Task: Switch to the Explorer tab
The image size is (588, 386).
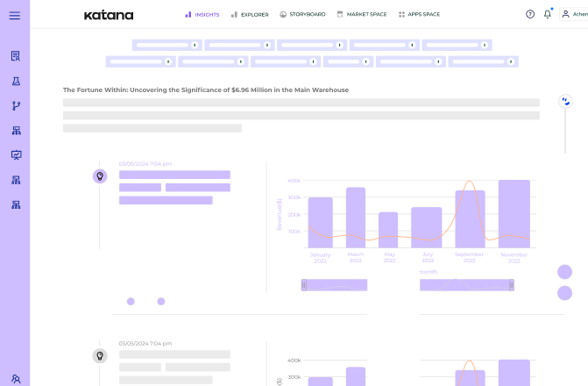Action: tap(250, 15)
